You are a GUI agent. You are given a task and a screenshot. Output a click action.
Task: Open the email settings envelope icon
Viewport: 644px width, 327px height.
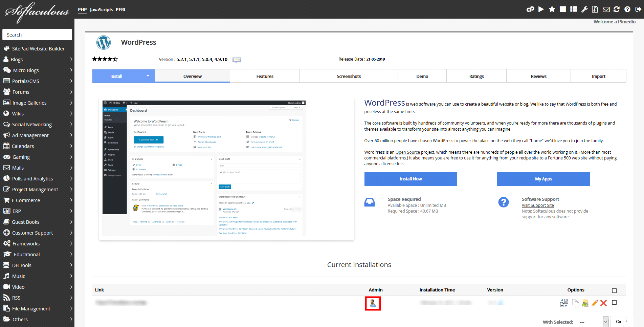point(606,9)
